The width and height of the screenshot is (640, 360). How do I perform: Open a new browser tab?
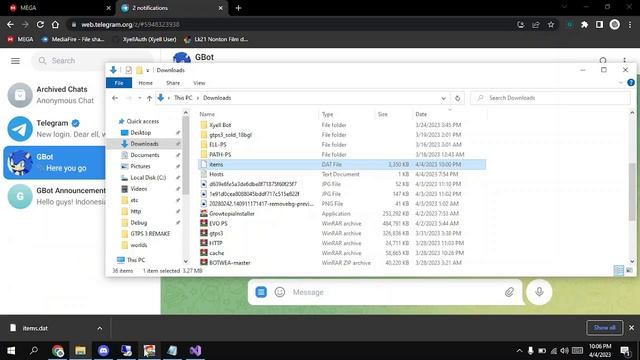pos(238,8)
